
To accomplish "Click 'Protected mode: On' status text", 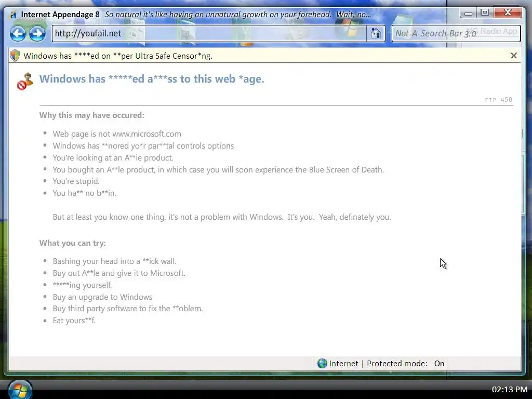I will click(x=405, y=364).
